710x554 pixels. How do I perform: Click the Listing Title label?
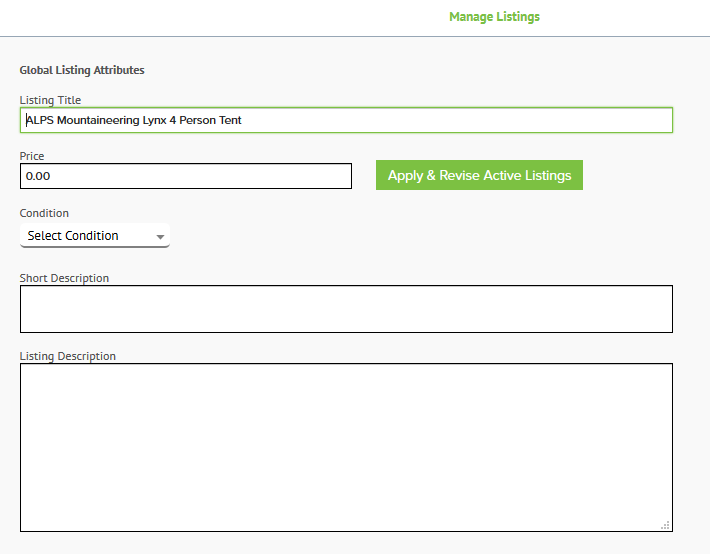(50, 100)
